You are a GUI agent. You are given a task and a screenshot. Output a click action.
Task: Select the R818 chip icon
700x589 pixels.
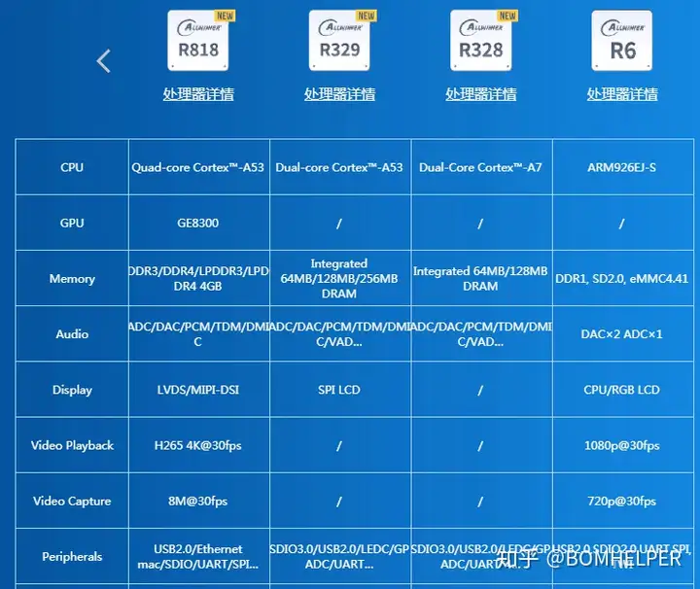pos(198,41)
